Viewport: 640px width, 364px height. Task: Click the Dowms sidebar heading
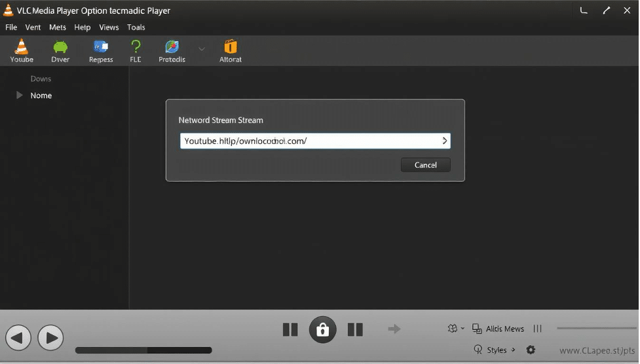(x=41, y=79)
